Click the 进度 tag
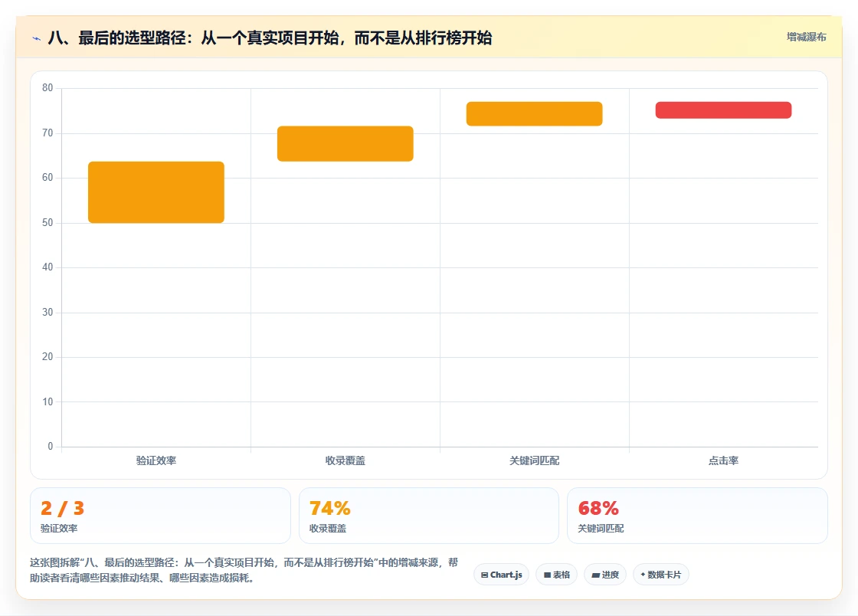The image size is (858, 616). tap(605, 575)
